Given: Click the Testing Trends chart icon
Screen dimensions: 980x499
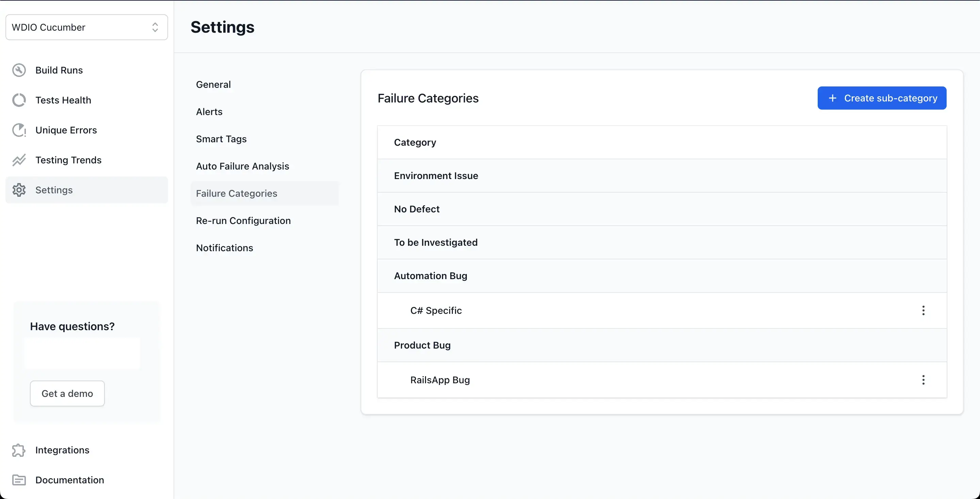Looking at the screenshot, I should coord(19,160).
